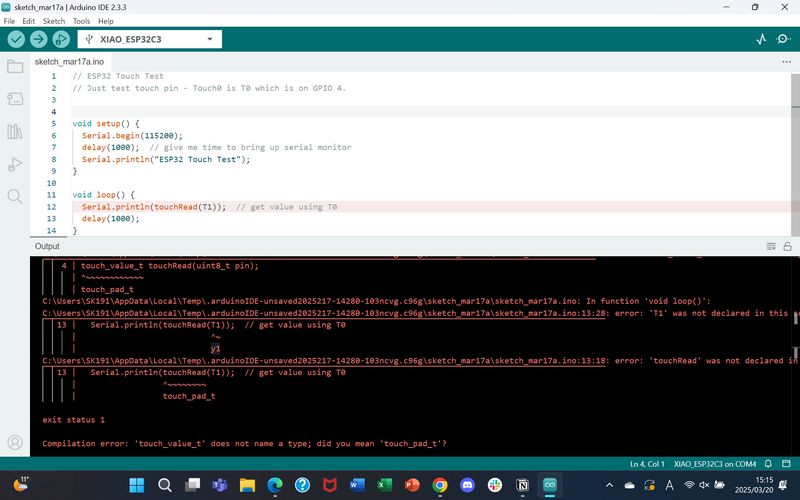Click the Wi-Fi network tray icon
Viewport: 800px width, 500px height.
coord(689,485)
